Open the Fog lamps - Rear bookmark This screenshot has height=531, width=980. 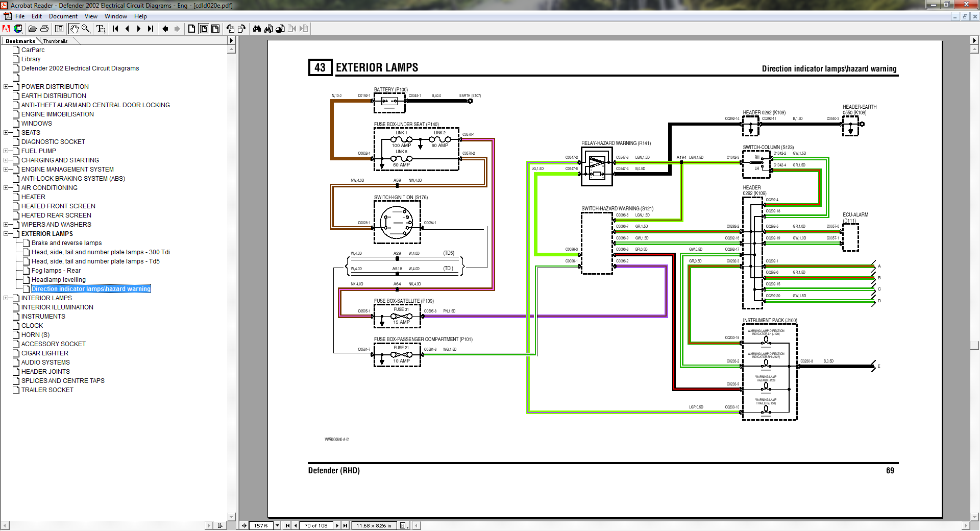(56, 271)
